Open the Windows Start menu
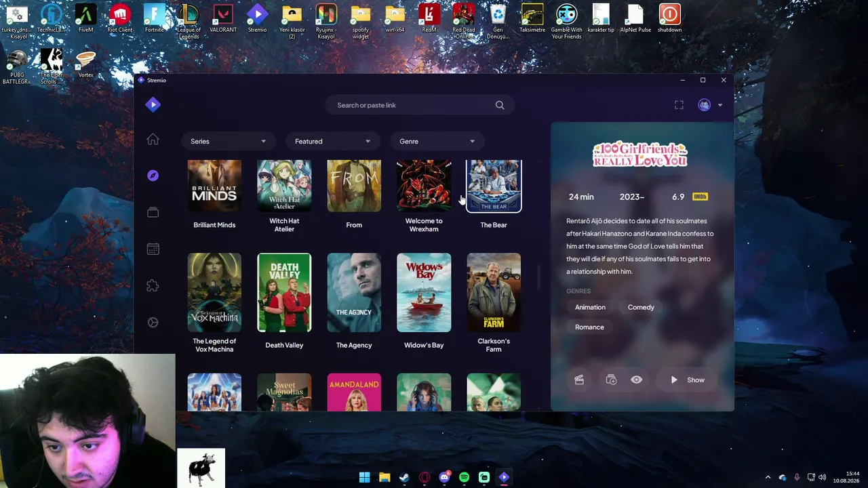 click(364, 478)
